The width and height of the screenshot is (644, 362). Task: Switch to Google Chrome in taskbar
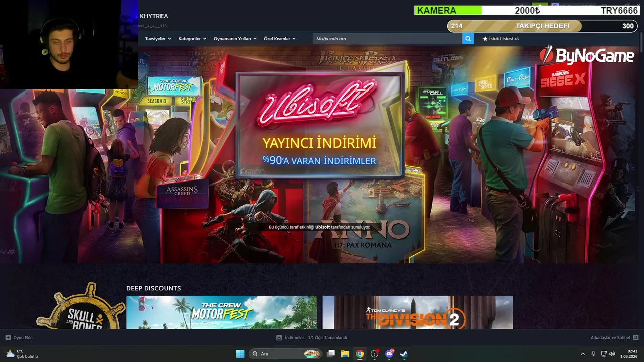(360, 354)
